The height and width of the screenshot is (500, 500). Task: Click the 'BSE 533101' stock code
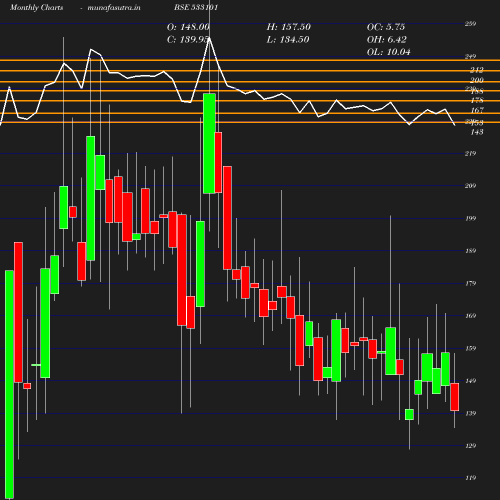(x=196, y=8)
